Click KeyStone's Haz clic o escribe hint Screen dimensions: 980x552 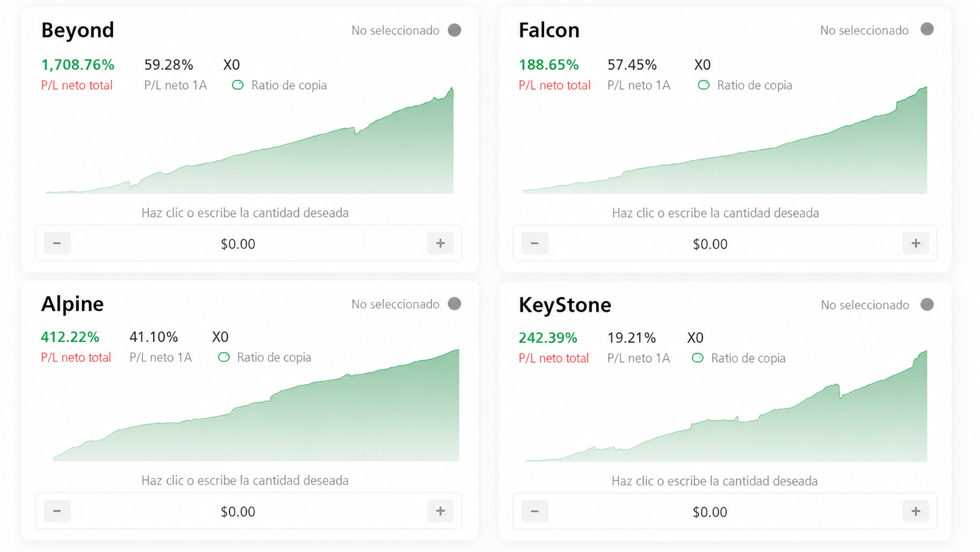[x=714, y=481]
